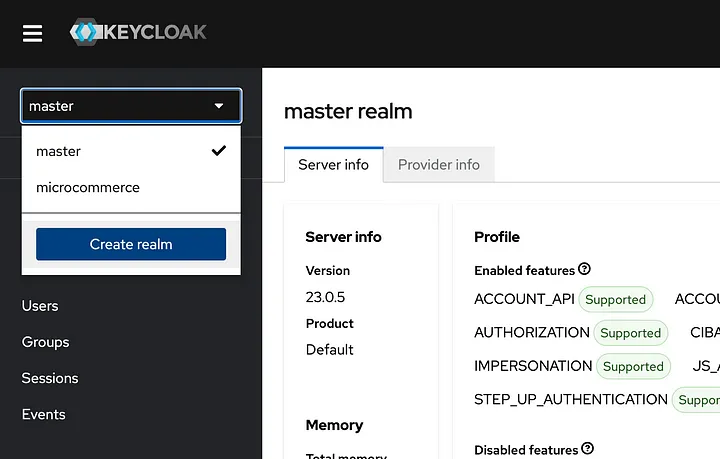Click the Enabled features label
Image resolution: width=720 pixels, height=459 pixels.
[x=524, y=271]
